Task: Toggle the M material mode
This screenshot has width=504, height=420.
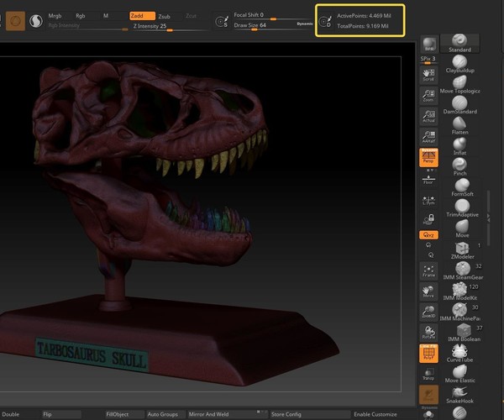Action: (x=106, y=16)
